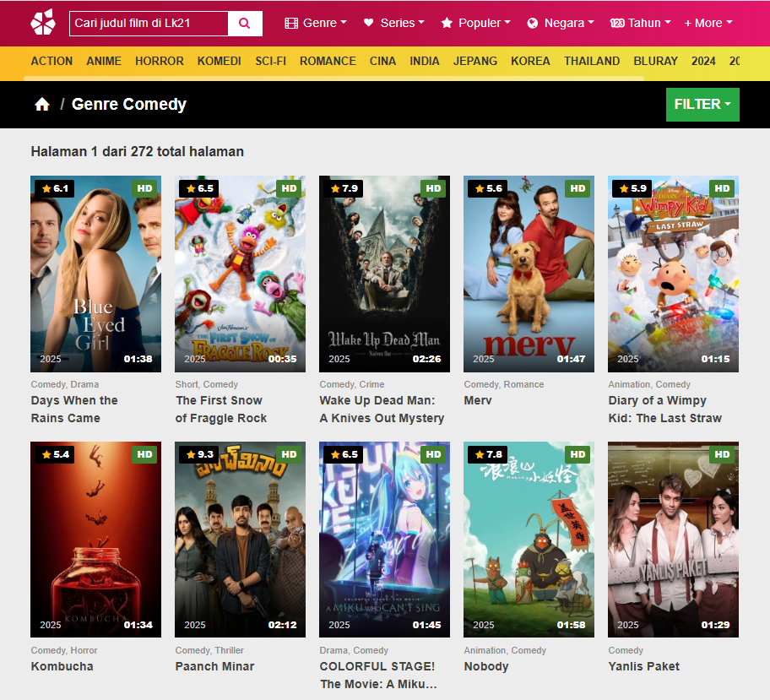The image size is (770, 700).
Task: Open Wake Up Dead Man title link
Action: [382, 410]
